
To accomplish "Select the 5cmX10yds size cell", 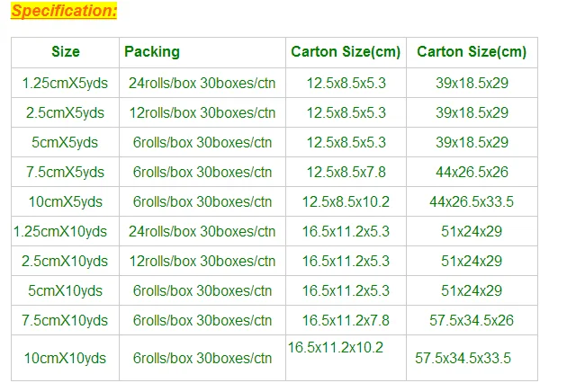I will point(65,290).
